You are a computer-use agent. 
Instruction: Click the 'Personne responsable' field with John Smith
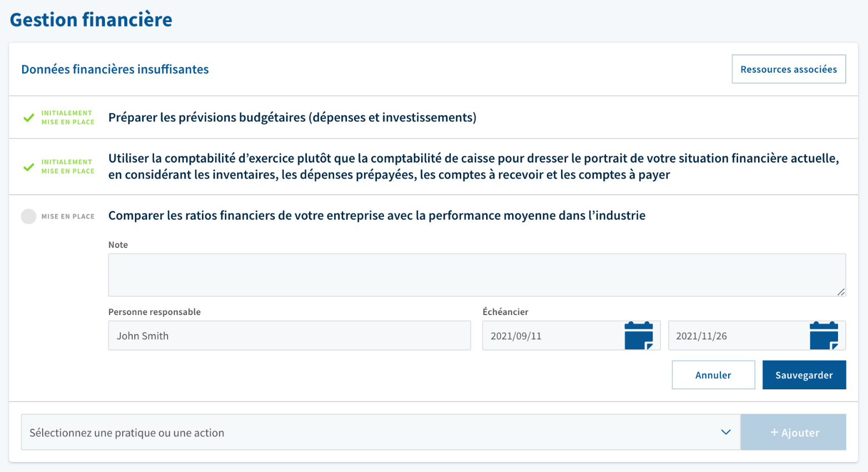[x=289, y=336]
